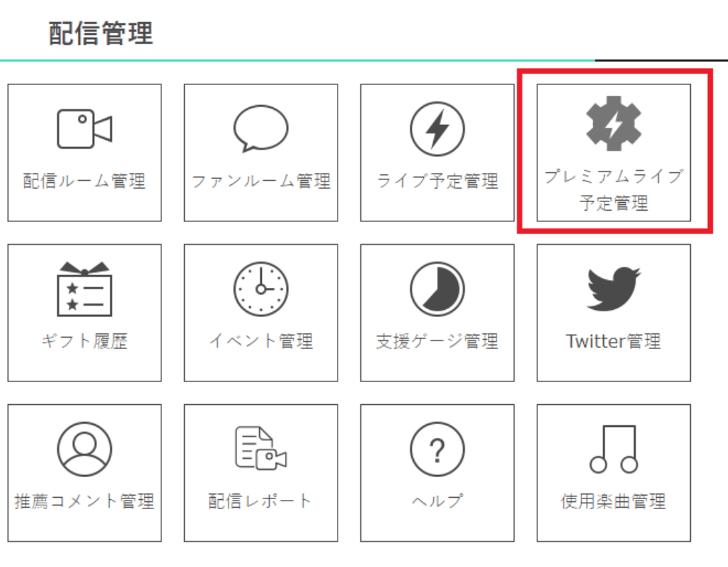Click the document camera 配信レポート icon
The image size is (728, 567).
click(x=261, y=448)
